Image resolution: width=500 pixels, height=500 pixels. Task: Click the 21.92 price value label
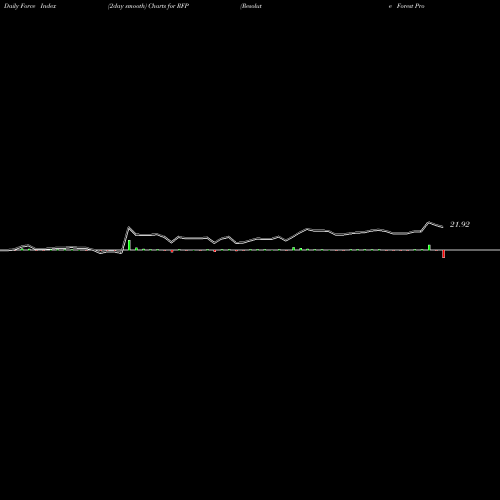(460, 225)
